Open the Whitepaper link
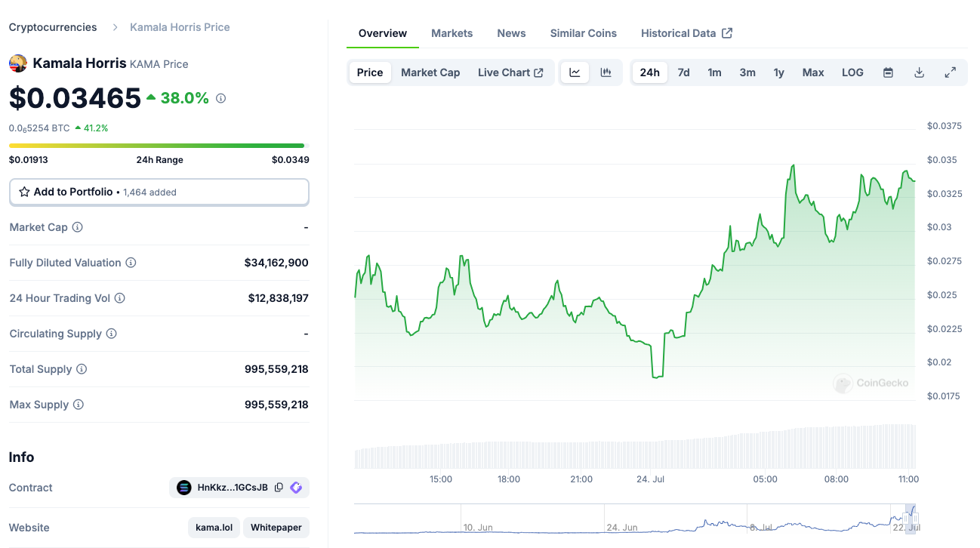The image size is (980, 548). pyautogui.click(x=276, y=528)
